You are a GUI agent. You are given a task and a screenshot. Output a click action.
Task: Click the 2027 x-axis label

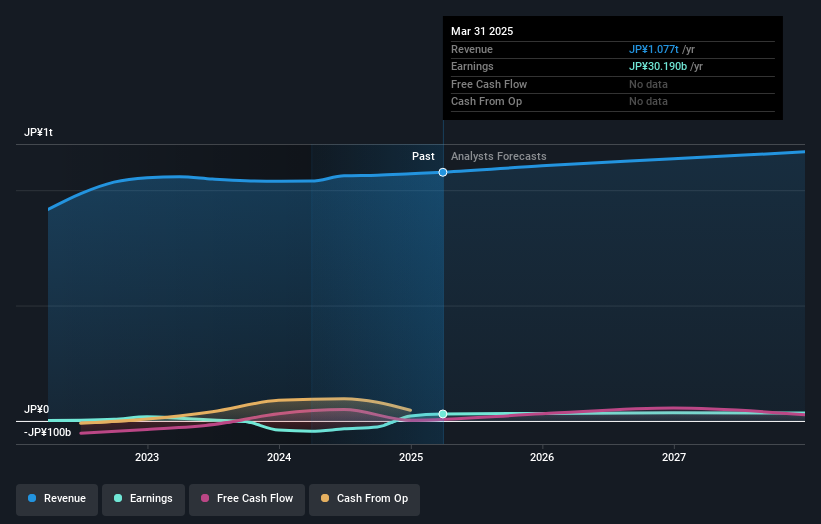click(x=674, y=457)
